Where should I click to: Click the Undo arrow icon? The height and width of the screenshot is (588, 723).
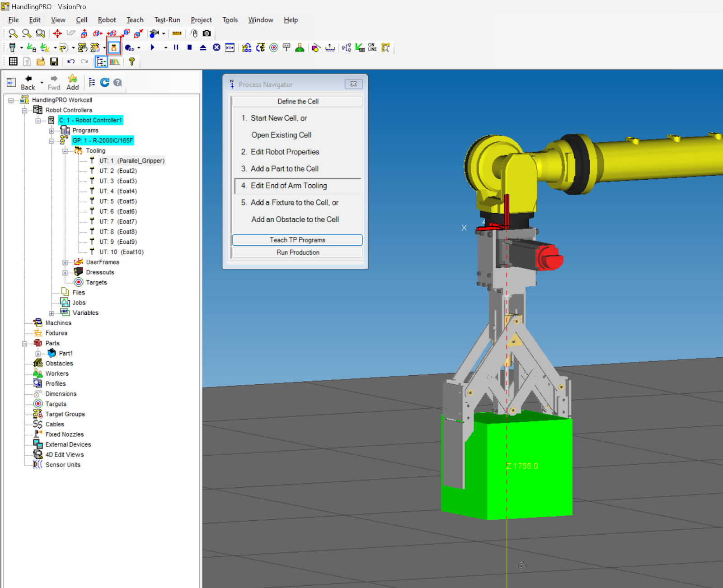(71, 61)
